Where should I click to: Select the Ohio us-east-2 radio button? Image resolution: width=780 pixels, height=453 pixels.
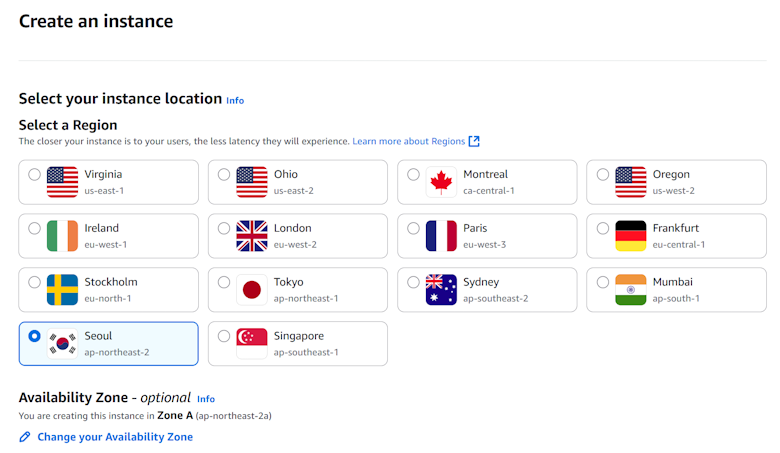[224, 174]
